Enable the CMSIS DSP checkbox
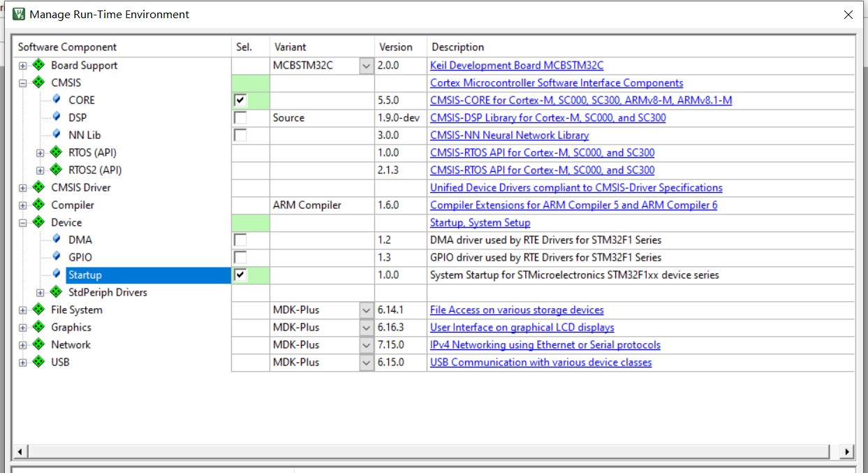Screen dimensions: 868x473 [x=240, y=117]
